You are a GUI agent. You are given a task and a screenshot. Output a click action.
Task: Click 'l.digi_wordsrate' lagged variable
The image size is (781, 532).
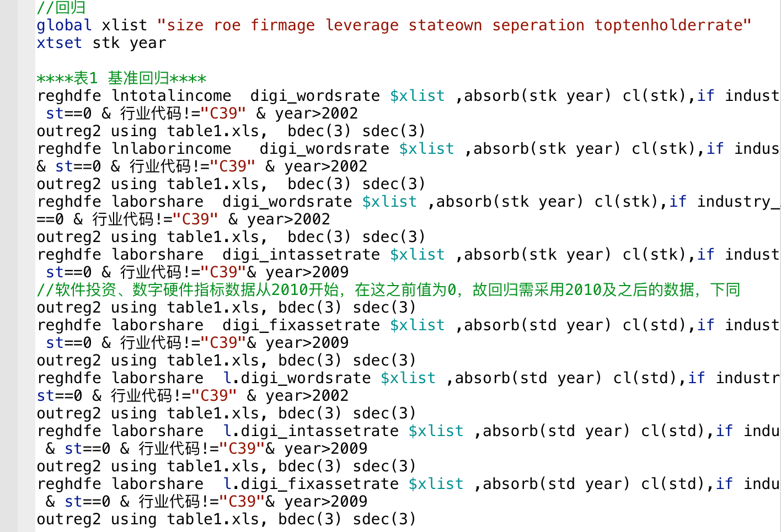(297, 378)
